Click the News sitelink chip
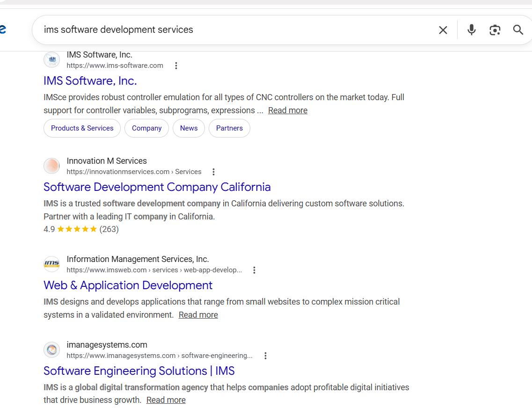Screen dimensions: 532x408 [189, 128]
